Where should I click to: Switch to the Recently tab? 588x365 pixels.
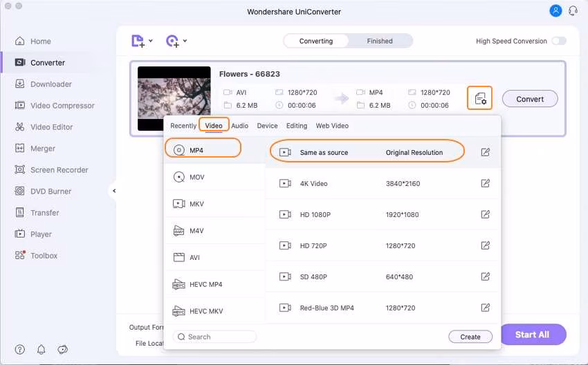click(183, 126)
